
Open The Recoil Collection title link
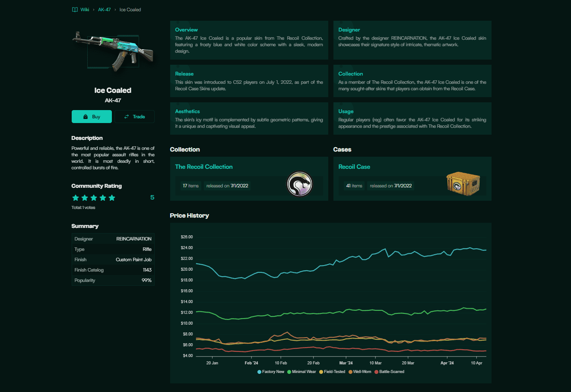(203, 167)
